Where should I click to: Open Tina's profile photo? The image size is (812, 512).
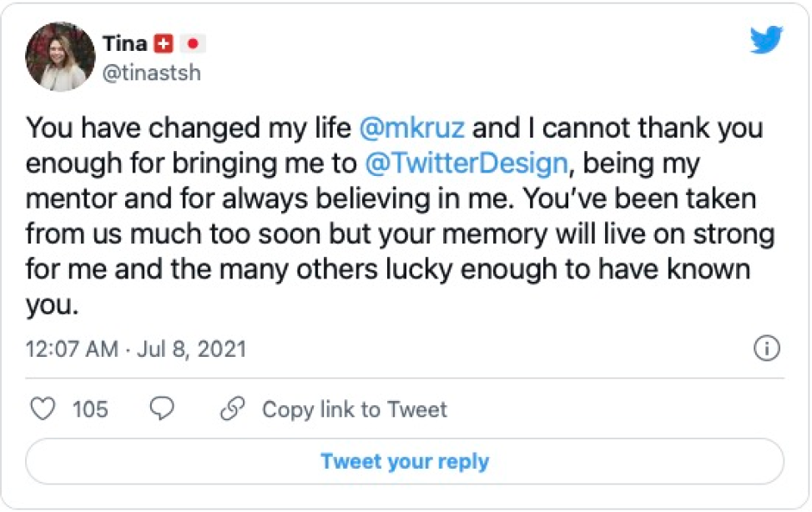coord(58,58)
